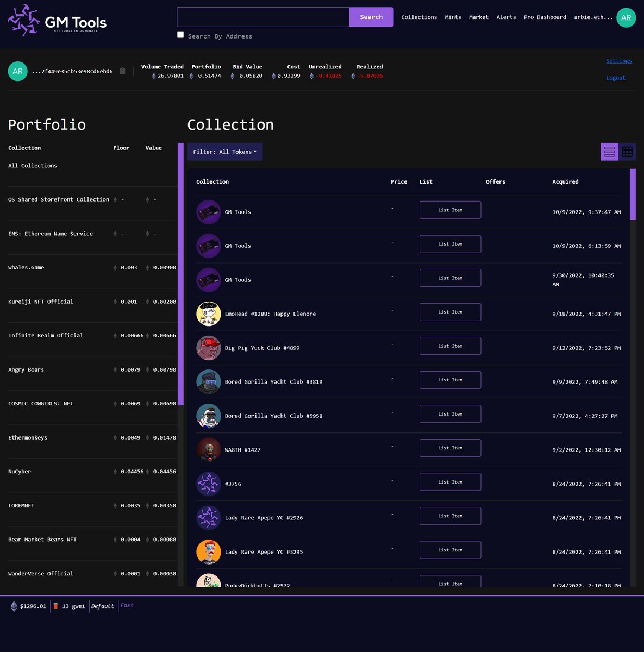Select Default gas setting
The image size is (644, 652).
click(x=102, y=605)
